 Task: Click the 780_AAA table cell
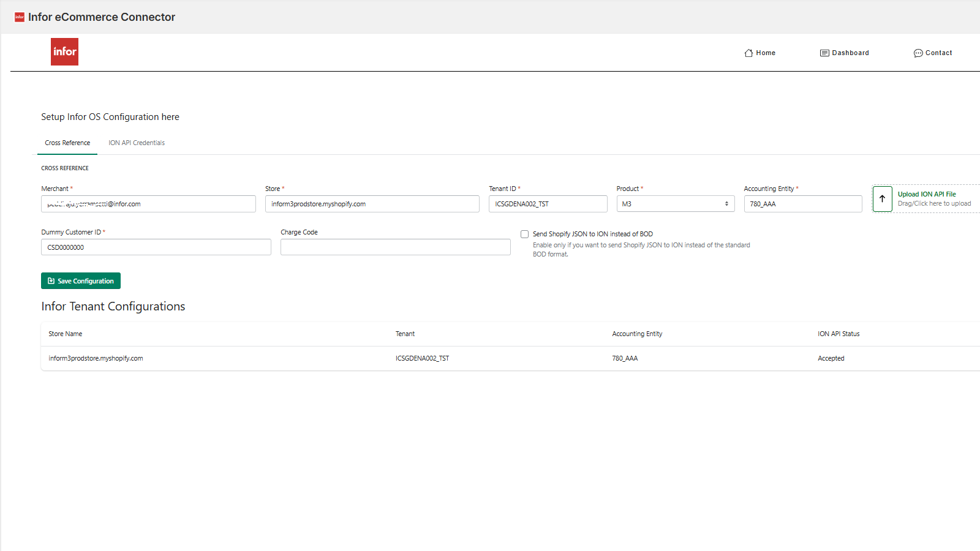click(x=625, y=358)
